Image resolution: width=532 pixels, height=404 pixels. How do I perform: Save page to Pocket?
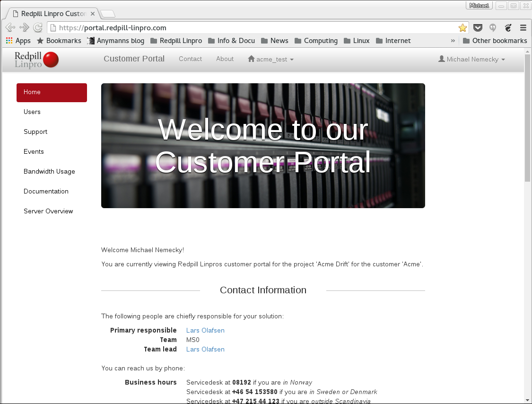[478, 28]
